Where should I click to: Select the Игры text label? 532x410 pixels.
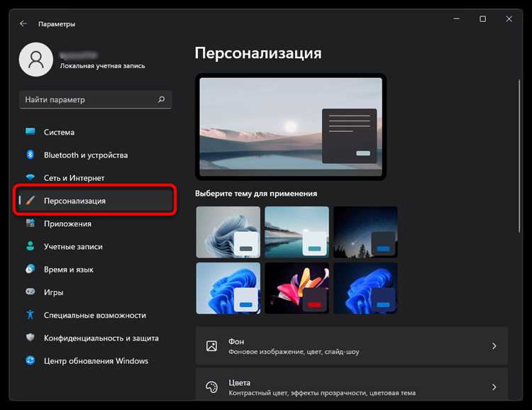click(53, 292)
